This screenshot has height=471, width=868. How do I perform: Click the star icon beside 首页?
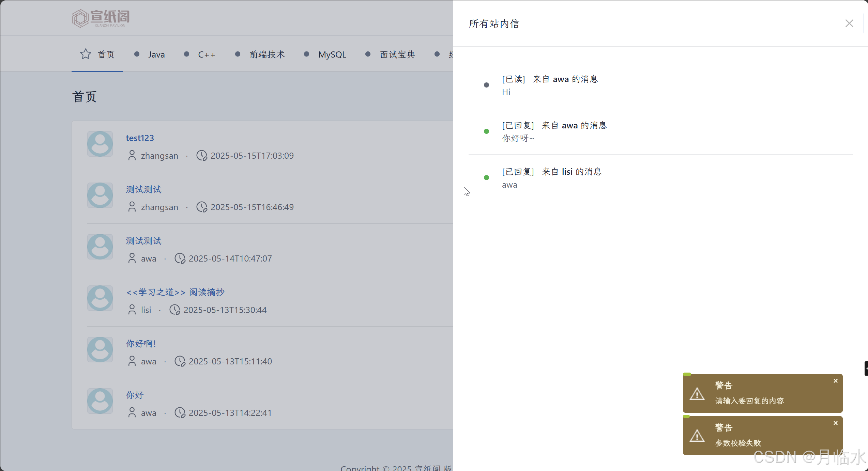tap(86, 54)
